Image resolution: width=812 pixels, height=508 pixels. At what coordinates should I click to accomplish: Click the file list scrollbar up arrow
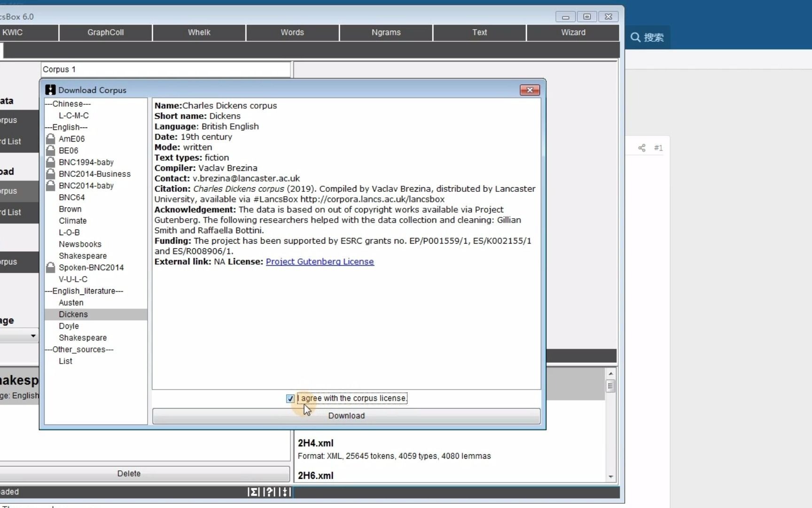coord(610,373)
